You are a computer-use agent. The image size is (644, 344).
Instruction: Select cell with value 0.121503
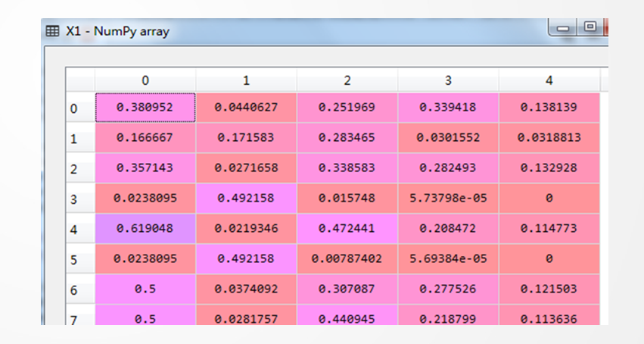[x=549, y=289]
